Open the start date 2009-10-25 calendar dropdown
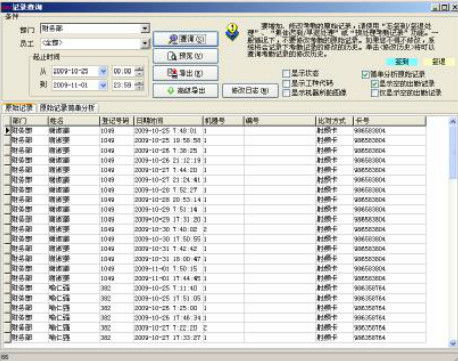 (x=103, y=71)
